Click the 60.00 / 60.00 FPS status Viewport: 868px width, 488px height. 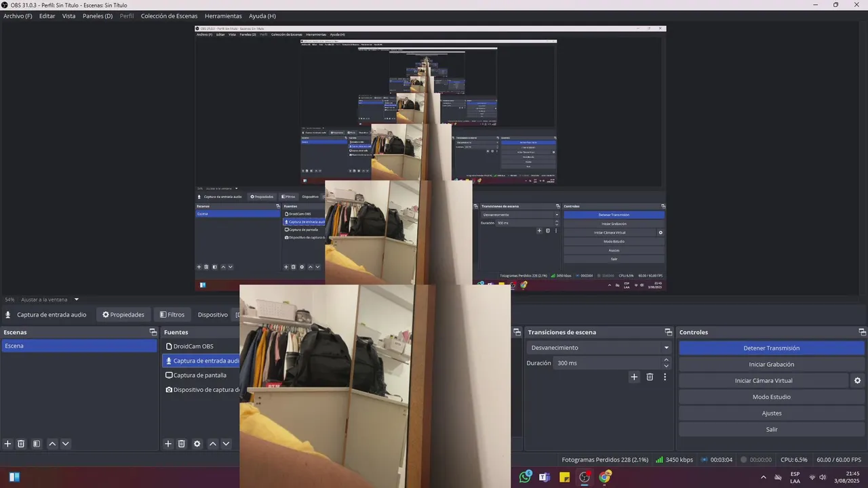pyautogui.click(x=839, y=460)
